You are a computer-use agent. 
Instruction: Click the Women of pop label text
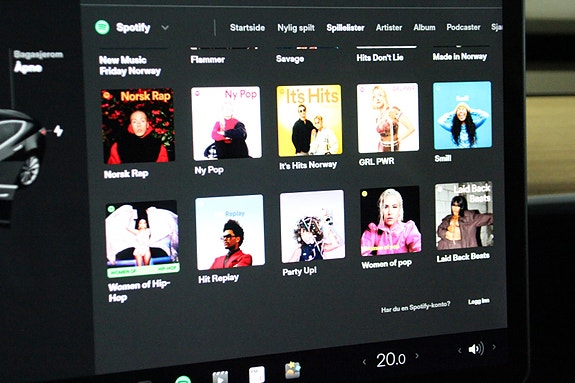(387, 264)
